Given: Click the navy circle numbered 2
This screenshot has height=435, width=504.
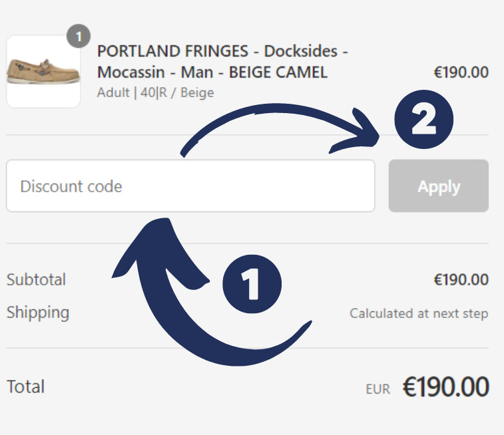Looking at the screenshot, I should click(x=423, y=121).
